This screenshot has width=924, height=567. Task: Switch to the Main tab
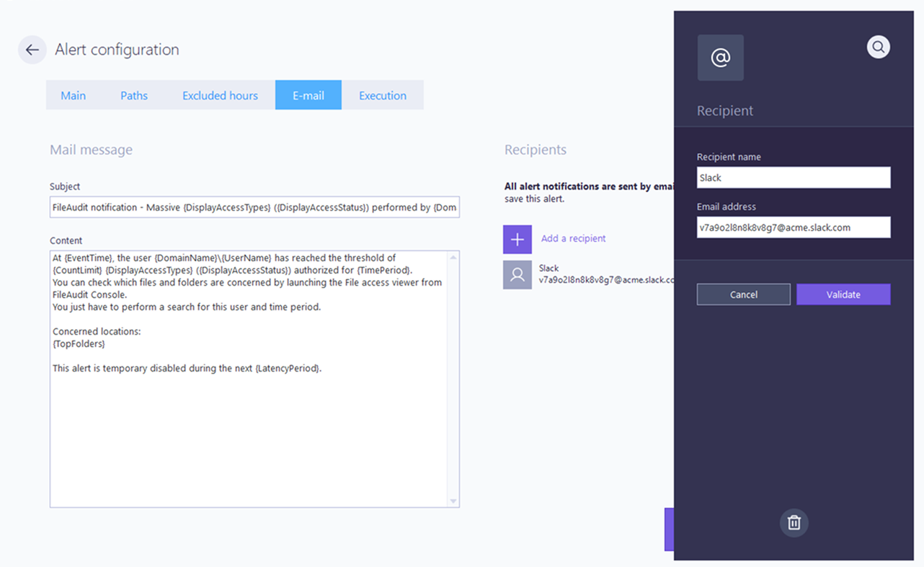tap(73, 95)
